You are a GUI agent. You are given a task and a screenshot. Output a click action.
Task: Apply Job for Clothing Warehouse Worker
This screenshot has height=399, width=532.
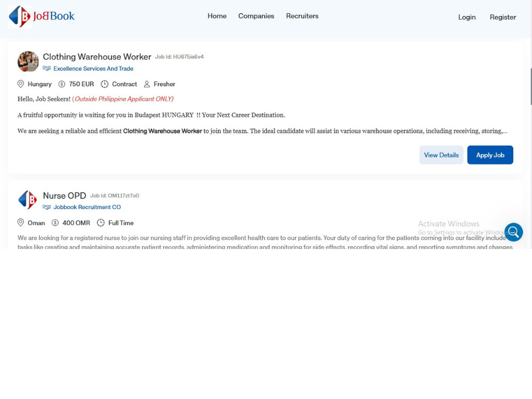(x=490, y=155)
